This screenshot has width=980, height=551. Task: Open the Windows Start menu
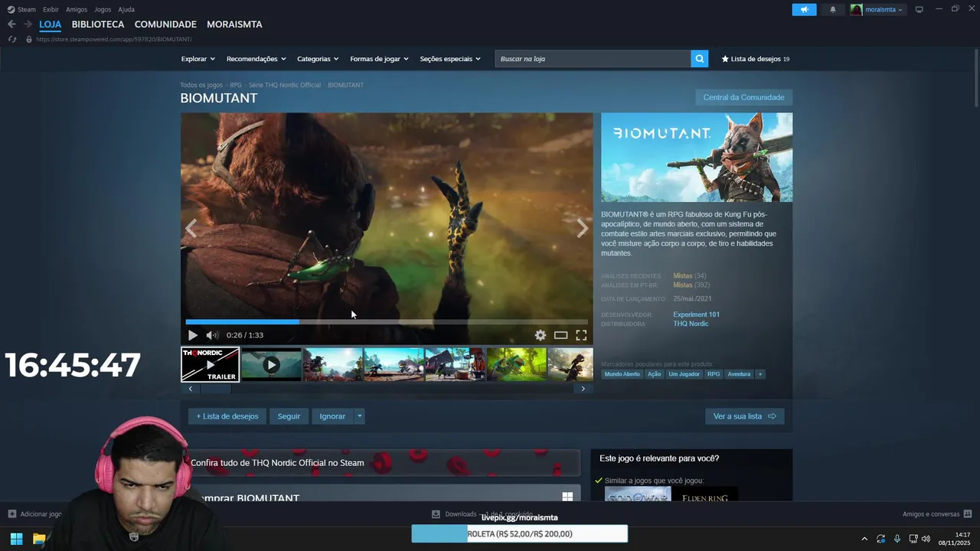[x=16, y=539]
